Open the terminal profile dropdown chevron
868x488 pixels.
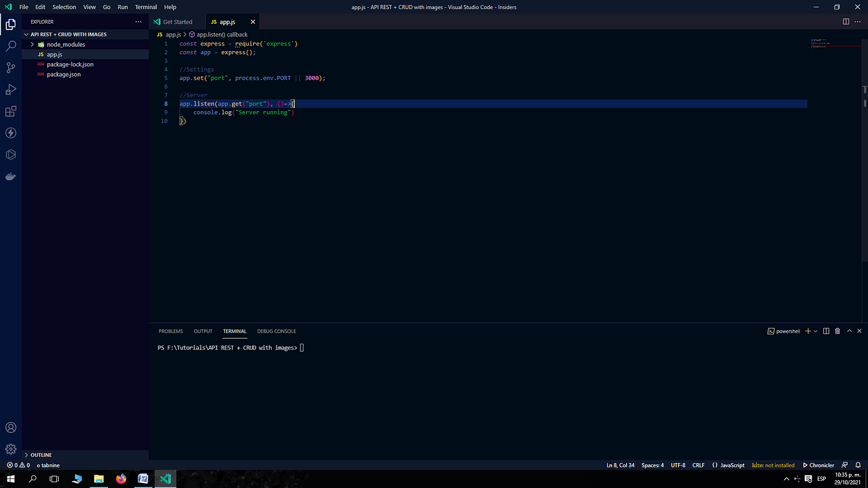click(816, 331)
